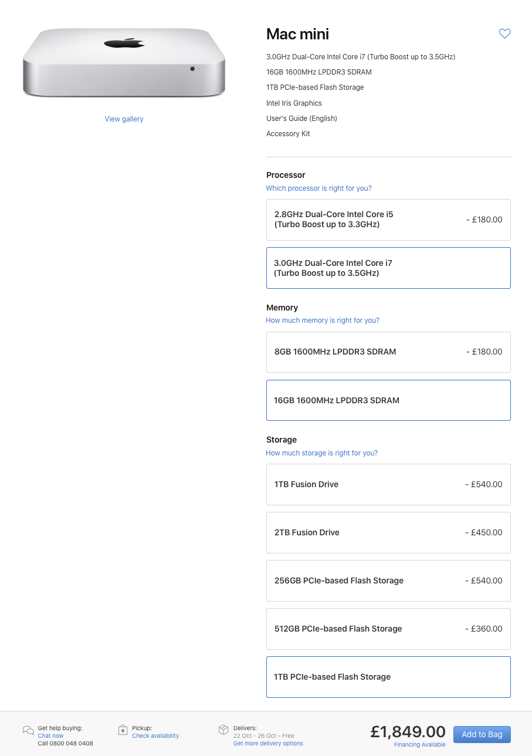This screenshot has width=532, height=756.
Task: Start Chat now for buying help
Action: click(x=50, y=736)
